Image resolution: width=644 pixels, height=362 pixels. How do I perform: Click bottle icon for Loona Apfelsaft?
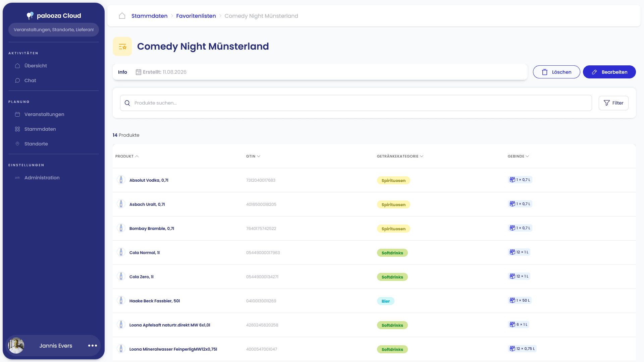(121, 325)
